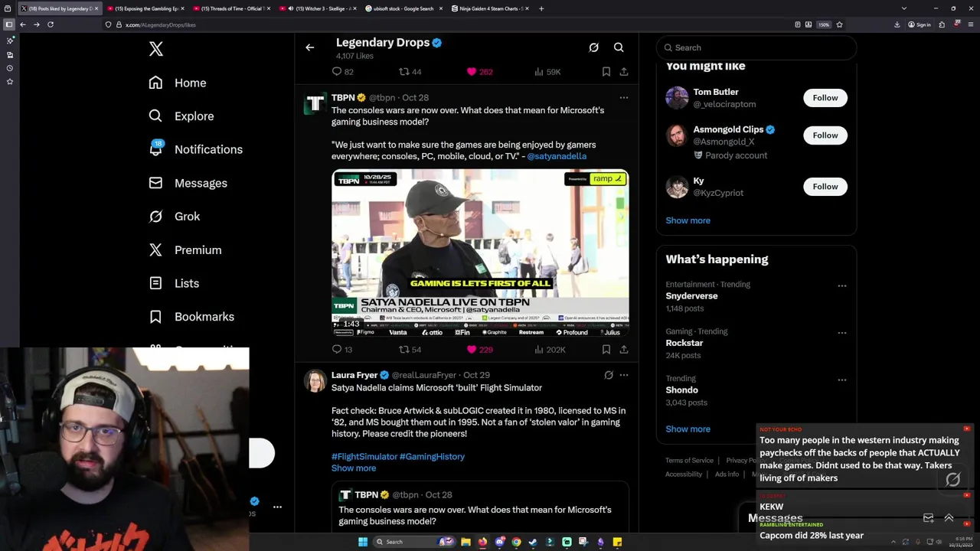
Task: Reply to the post with 82 comments
Action: coord(343,71)
